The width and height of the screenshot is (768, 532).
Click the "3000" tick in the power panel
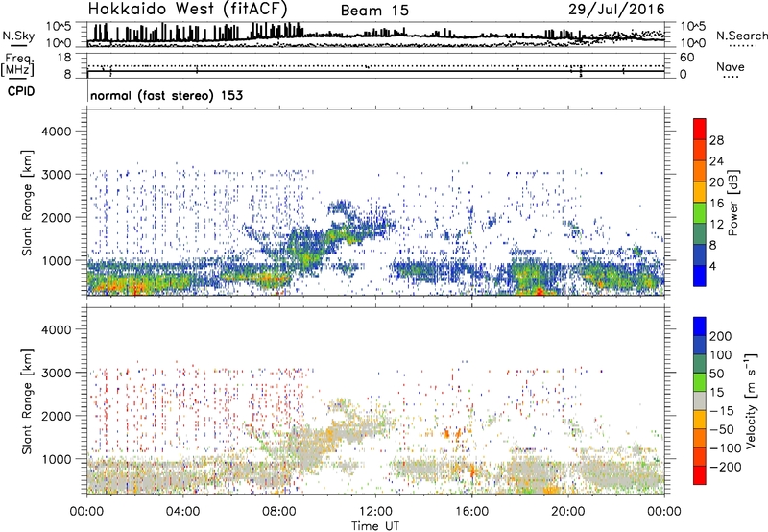point(56,175)
